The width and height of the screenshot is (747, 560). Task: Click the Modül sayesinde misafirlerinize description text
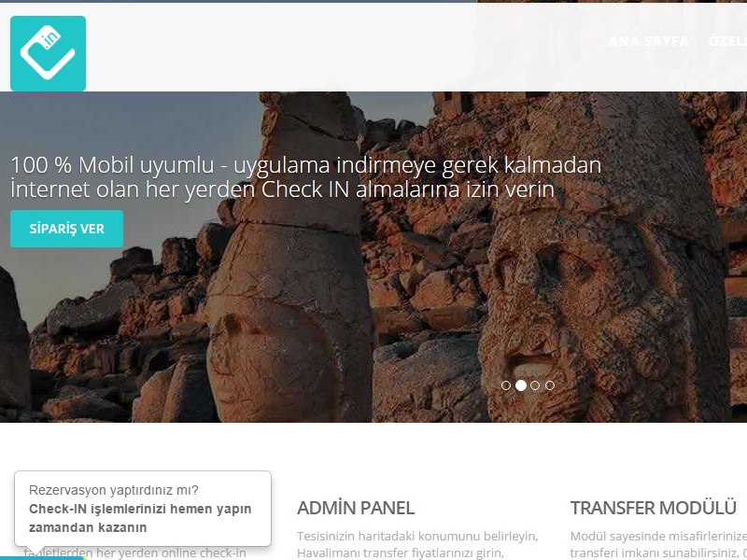[658, 536]
